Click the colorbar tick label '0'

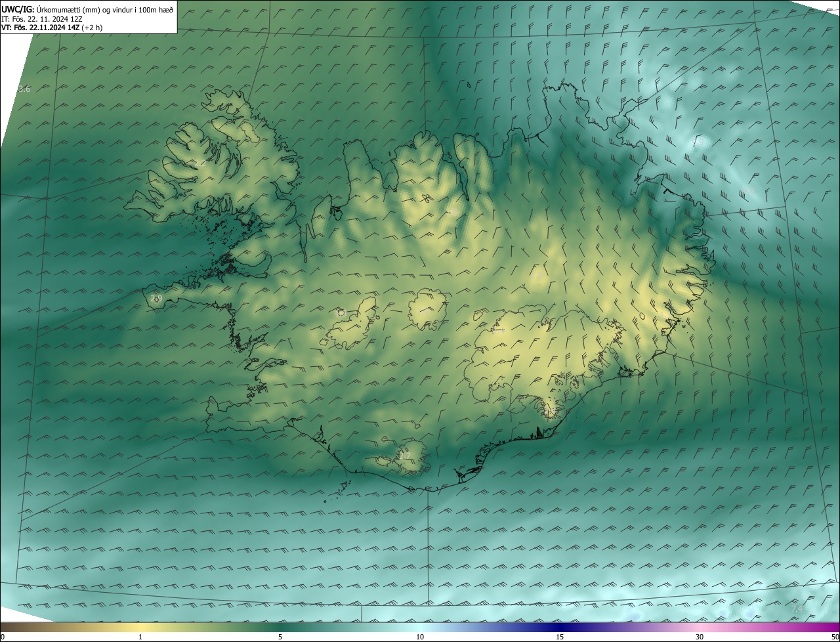tap(3, 637)
